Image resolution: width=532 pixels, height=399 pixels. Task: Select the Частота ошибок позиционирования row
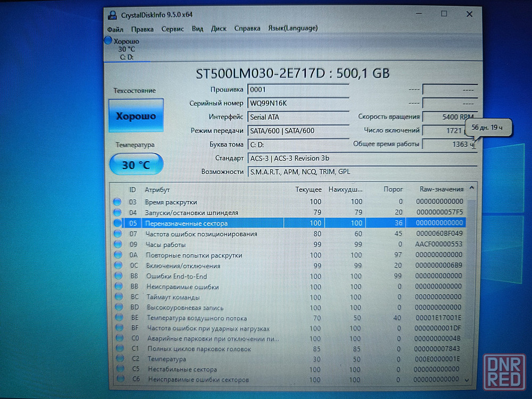click(289, 234)
